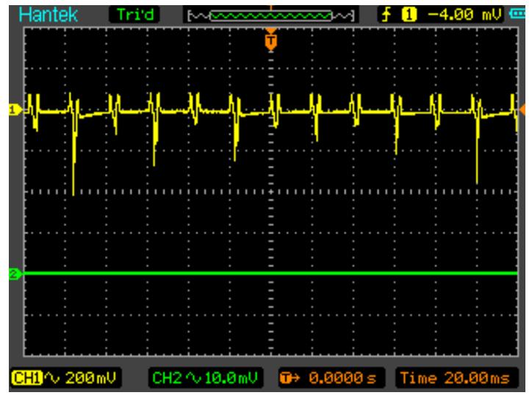Click the yellow CH1 waveform trace
Viewport: 532px width, 398px height.
coord(270,112)
